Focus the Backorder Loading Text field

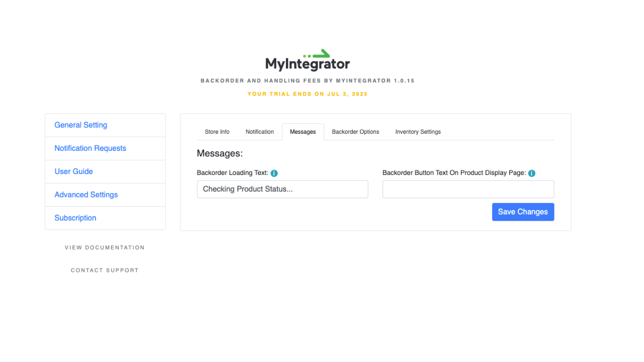click(x=282, y=189)
